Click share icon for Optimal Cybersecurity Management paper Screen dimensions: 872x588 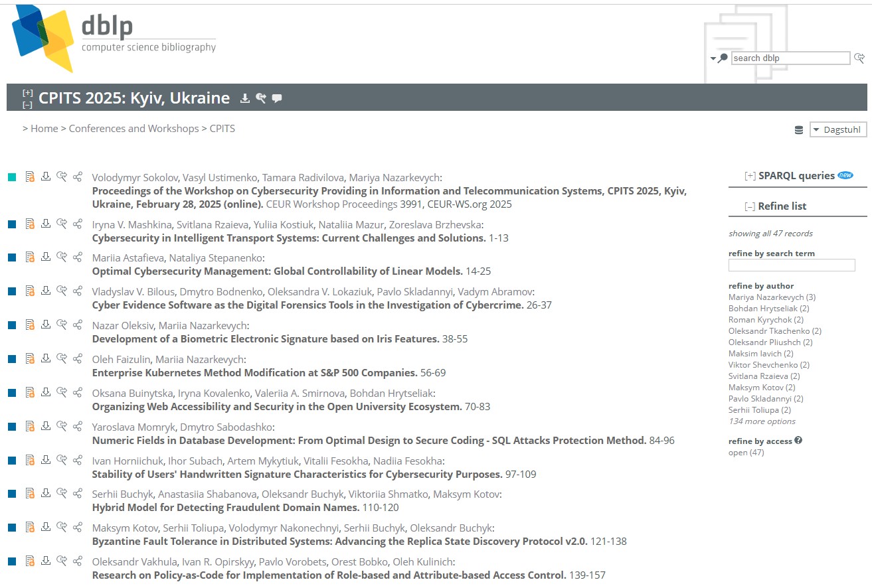point(78,257)
